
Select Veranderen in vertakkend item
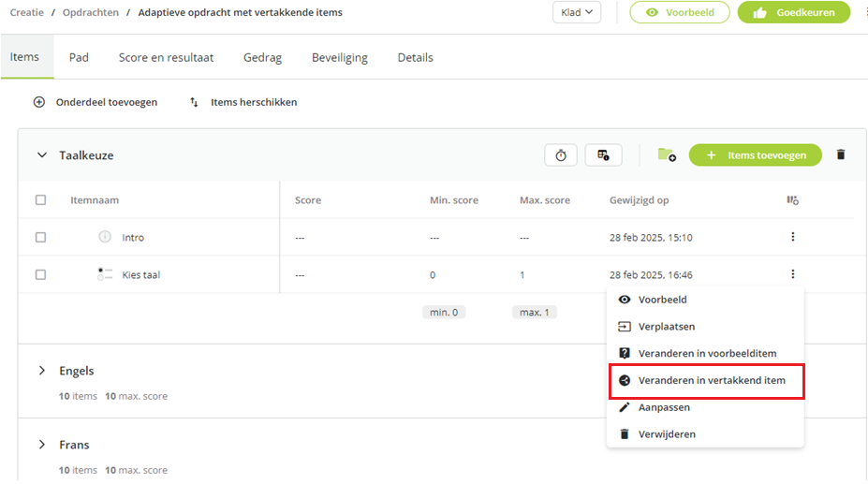point(706,380)
